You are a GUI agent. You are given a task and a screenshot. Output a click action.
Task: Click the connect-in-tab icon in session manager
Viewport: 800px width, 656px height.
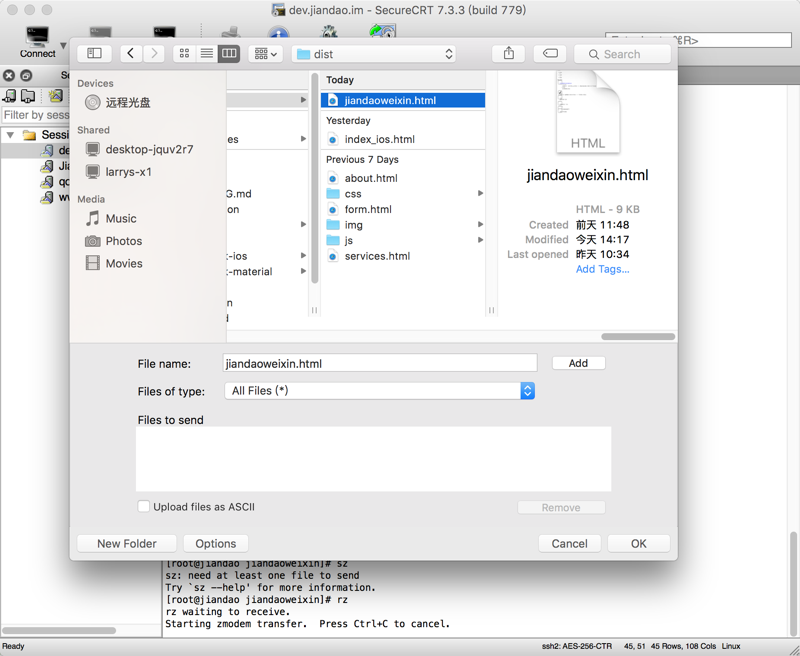28,95
